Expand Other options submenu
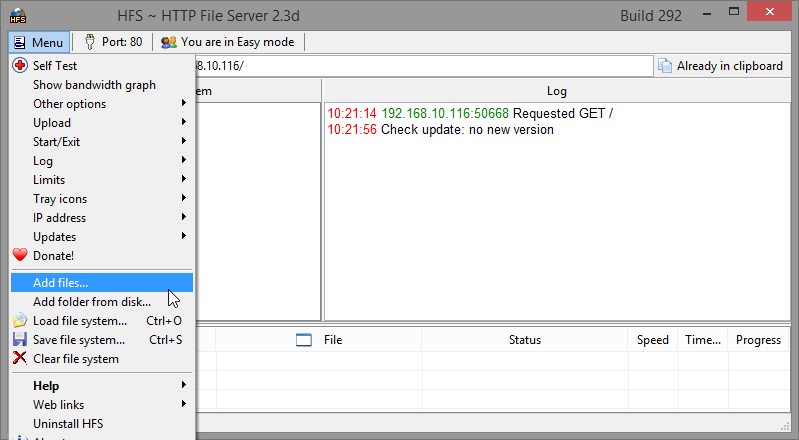799x440 pixels. click(x=102, y=103)
